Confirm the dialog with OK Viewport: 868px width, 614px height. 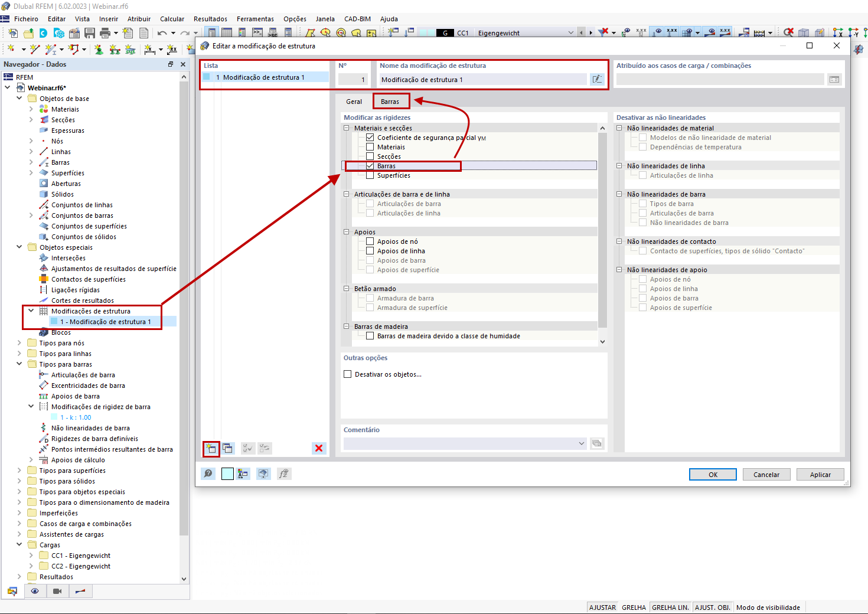click(712, 474)
